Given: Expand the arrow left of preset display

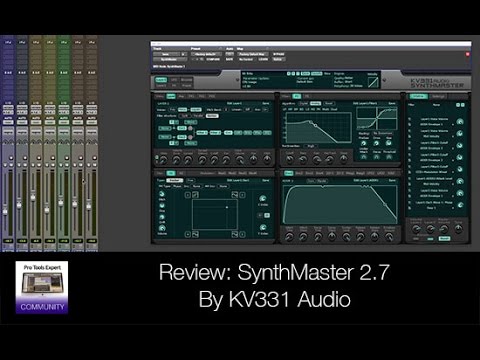Looking at the screenshot, I should tap(237, 80).
